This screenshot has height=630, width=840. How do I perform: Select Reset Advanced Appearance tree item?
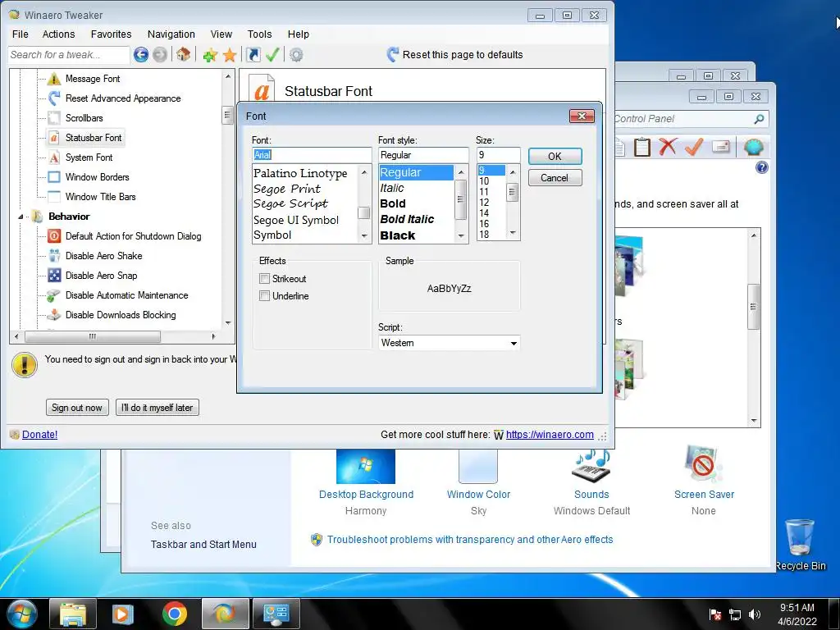[123, 98]
